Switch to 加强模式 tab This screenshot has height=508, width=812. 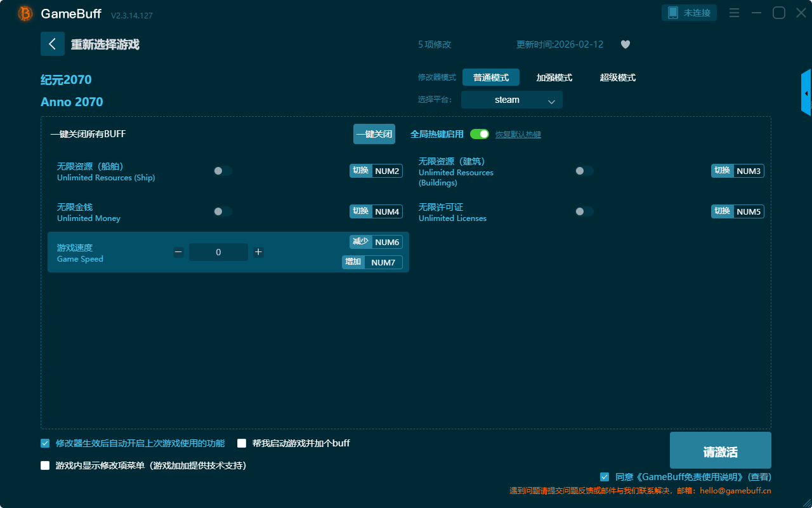pos(554,77)
